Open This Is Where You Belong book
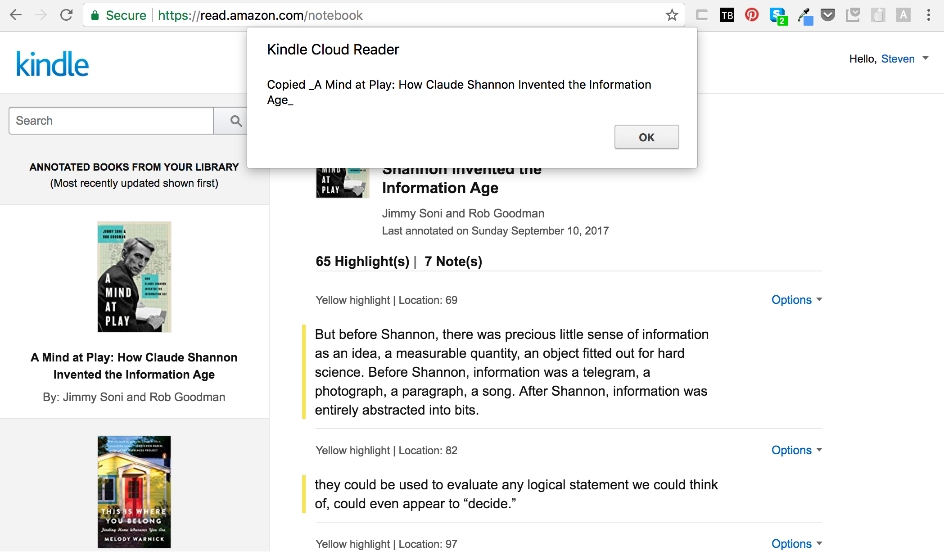This screenshot has height=560, width=944. coord(134,492)
